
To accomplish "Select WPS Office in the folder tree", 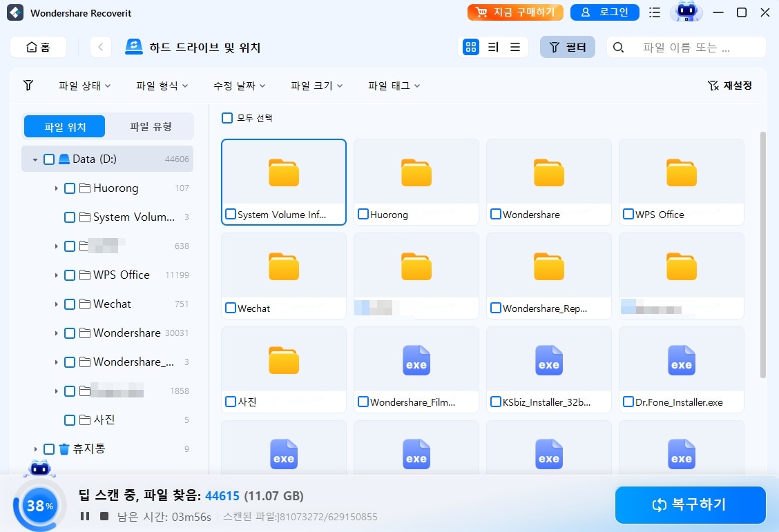I will point(122,275).
